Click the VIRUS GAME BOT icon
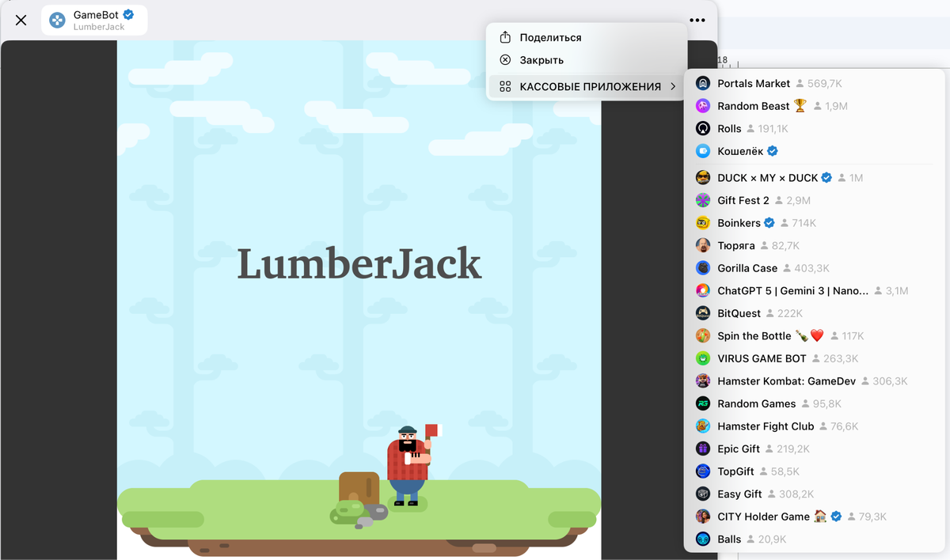The height and width of the screenshot is (560, 950). [703, 358]
